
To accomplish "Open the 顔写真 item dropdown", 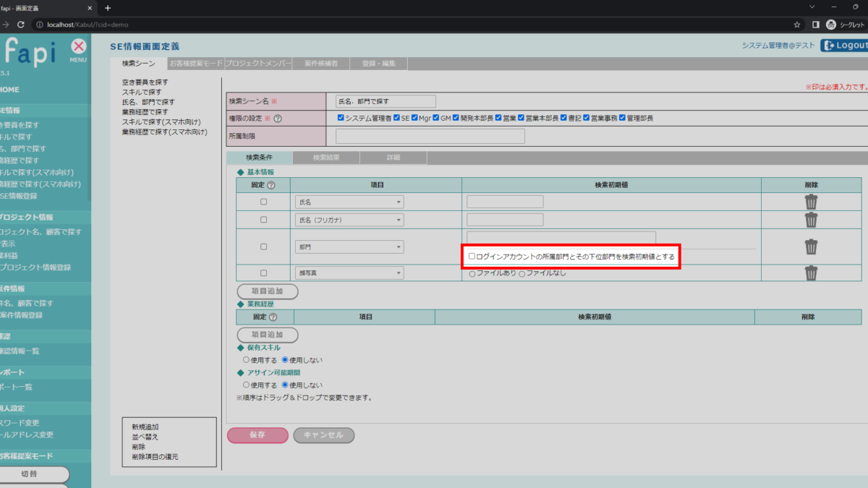I will click(349, 273).
